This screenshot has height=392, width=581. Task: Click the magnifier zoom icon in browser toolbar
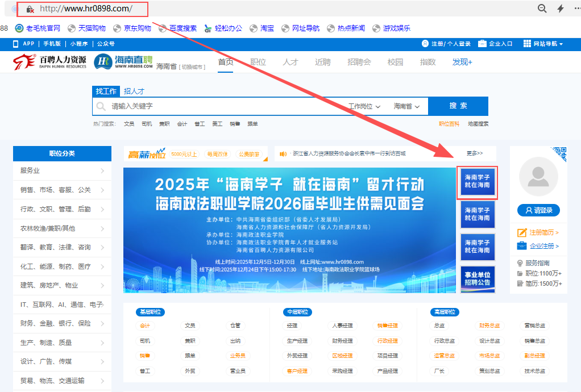point(542,9)
